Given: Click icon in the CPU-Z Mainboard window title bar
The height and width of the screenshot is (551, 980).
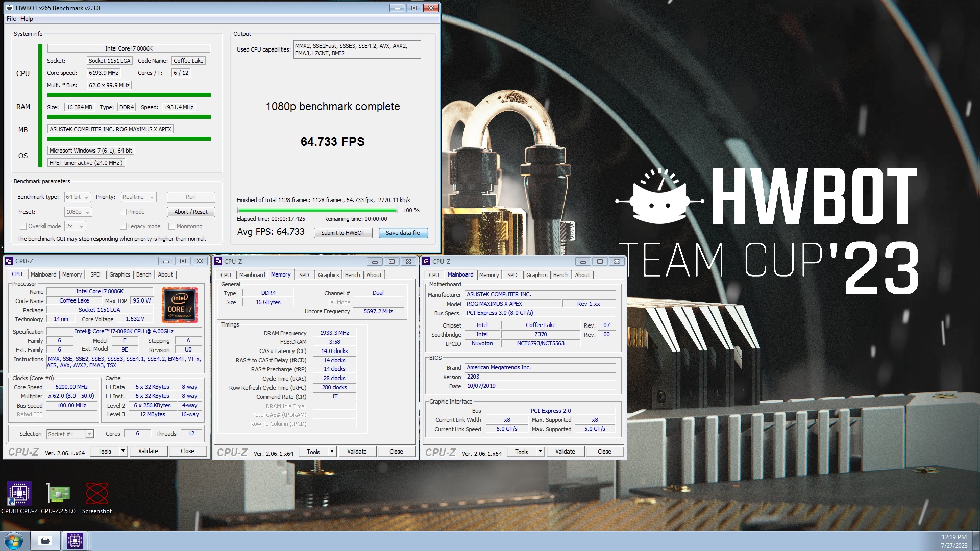Looking at the screenshot, I should (426, 261).
